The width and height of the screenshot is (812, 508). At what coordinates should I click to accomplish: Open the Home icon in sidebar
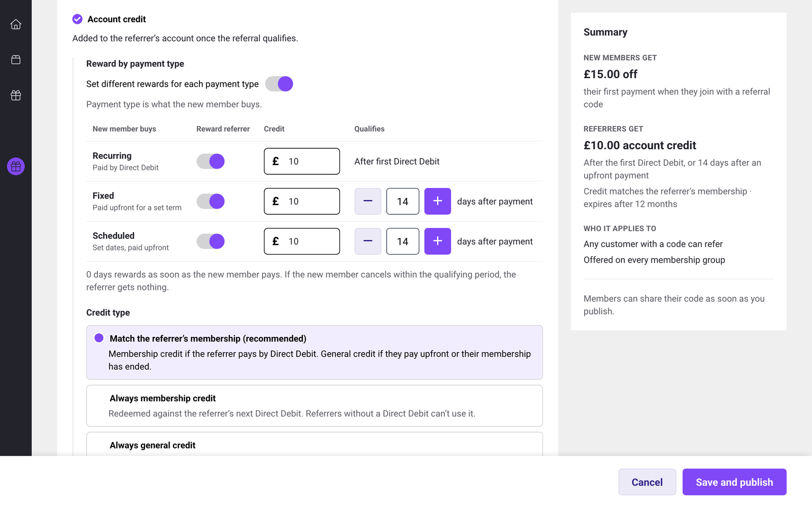(x=16, y=24)
